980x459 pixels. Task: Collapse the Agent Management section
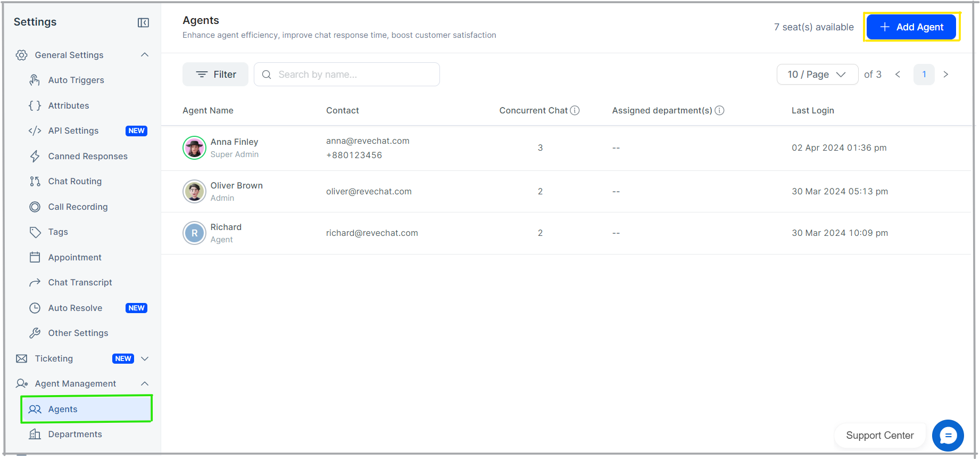pos(145,383)
